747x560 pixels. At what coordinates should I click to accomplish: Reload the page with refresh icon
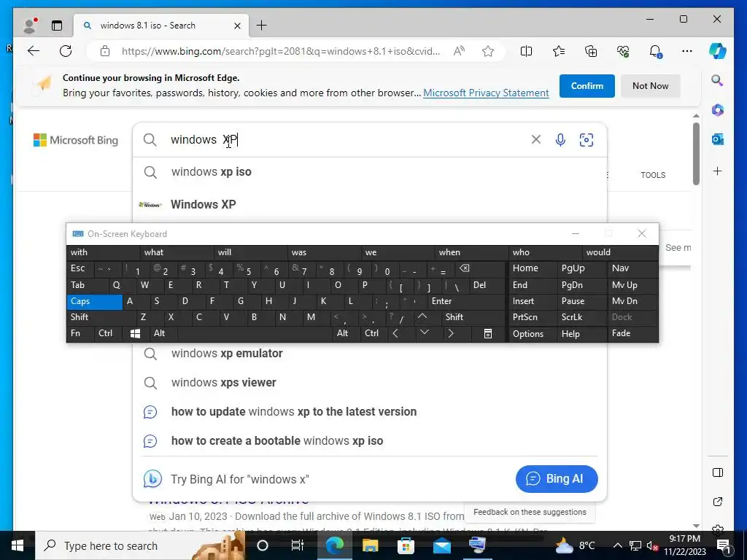(x=66, y=51)
